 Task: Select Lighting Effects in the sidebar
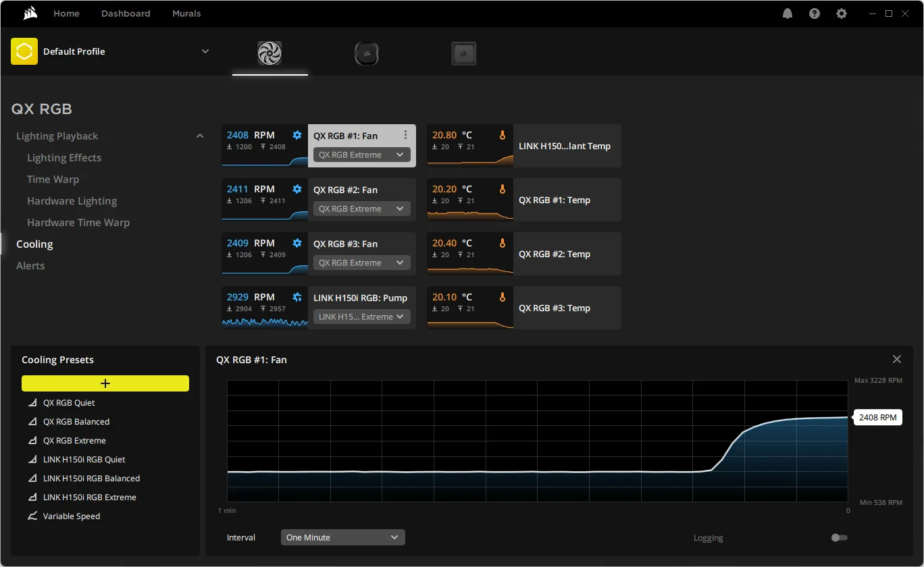64,157
